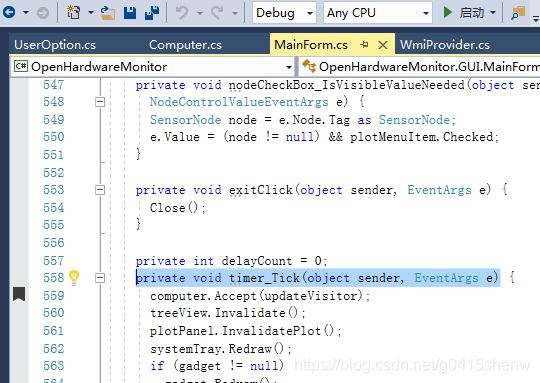
Task: Click line number 557 in the gutter
Action: [54, 261]
